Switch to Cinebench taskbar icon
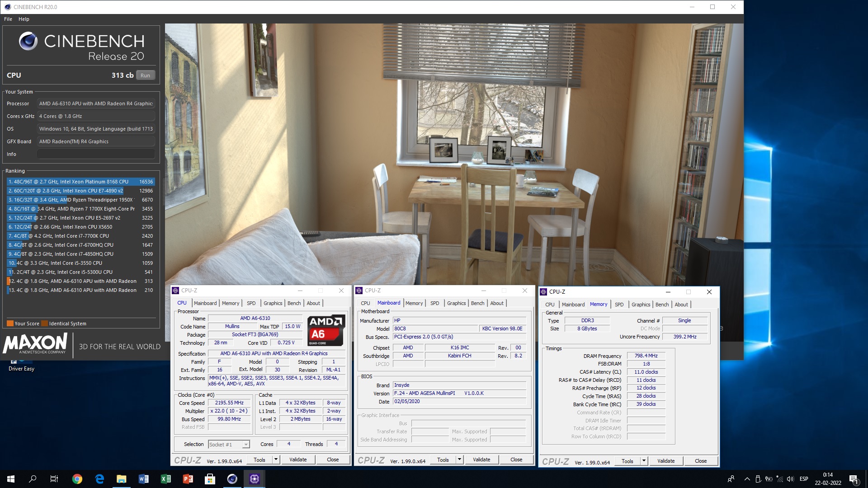868x488 pixels. (232, 479)
